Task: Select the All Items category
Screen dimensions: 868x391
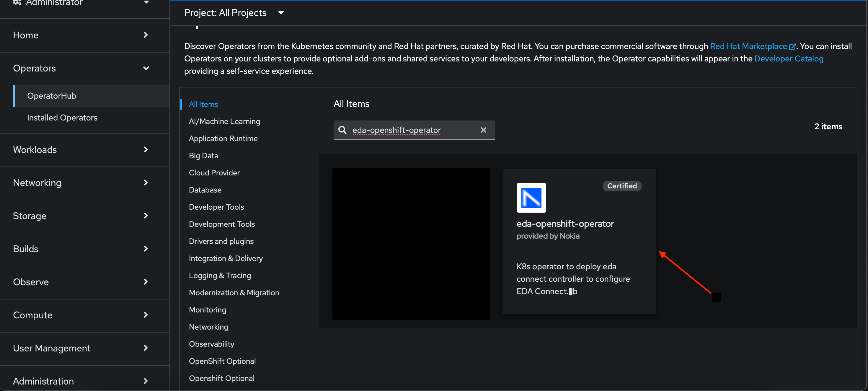Action: click(x=203, y=104)
